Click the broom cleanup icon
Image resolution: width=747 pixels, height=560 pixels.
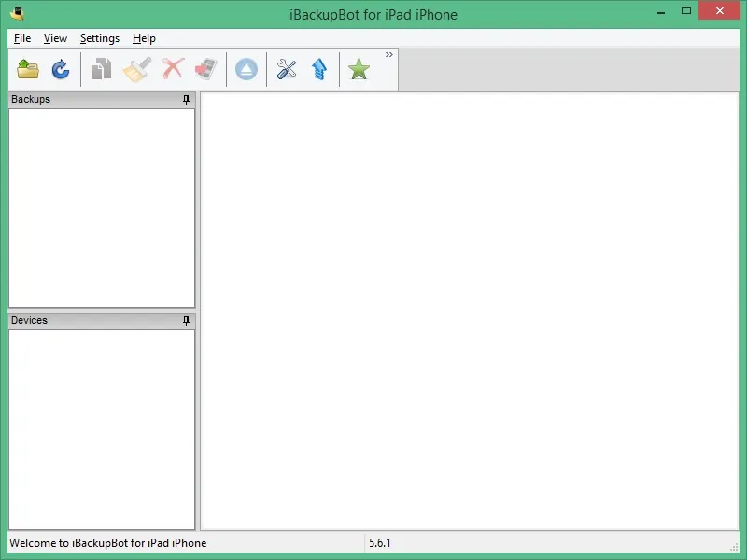(x=137, y=69)
